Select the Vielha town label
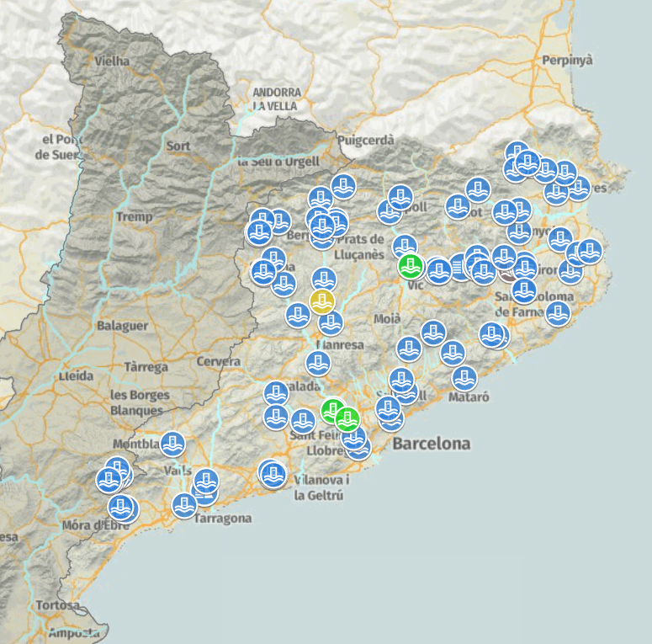This screenshot has width=652, height=644. coord(112,61)
